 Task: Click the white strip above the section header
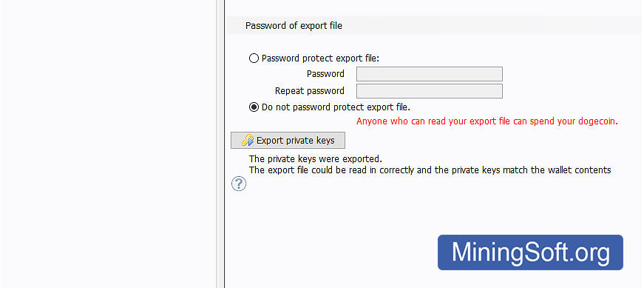pyautogui.click(x=435, y=7)
